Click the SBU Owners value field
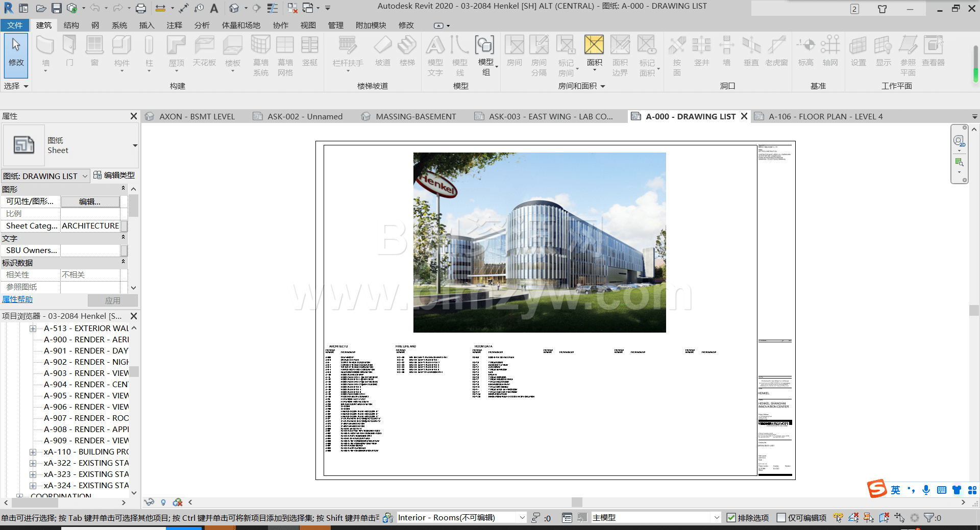980x530 pixels. point(90,250)
